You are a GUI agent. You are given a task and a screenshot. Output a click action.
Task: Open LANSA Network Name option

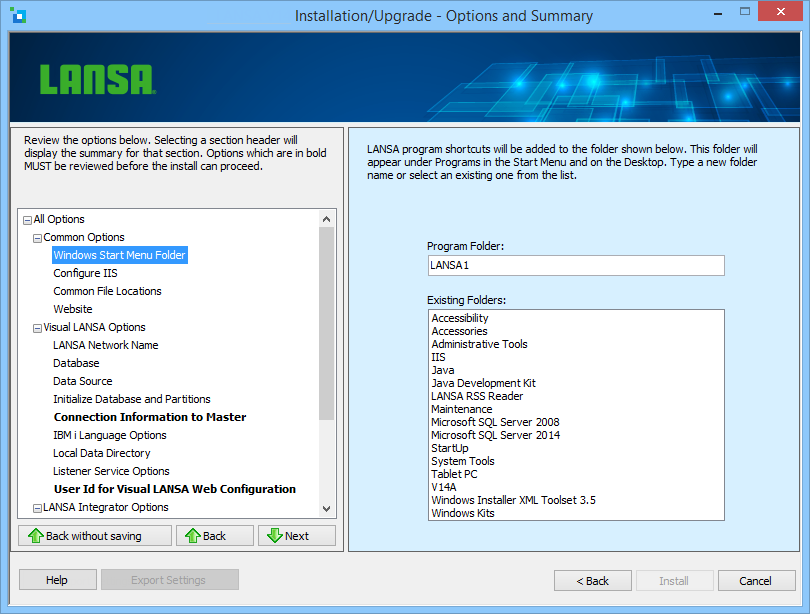[106, 345]
